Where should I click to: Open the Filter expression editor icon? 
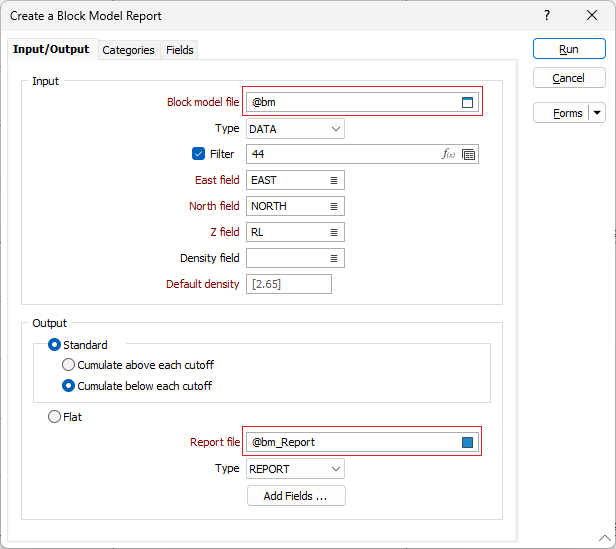coord(448,154)
